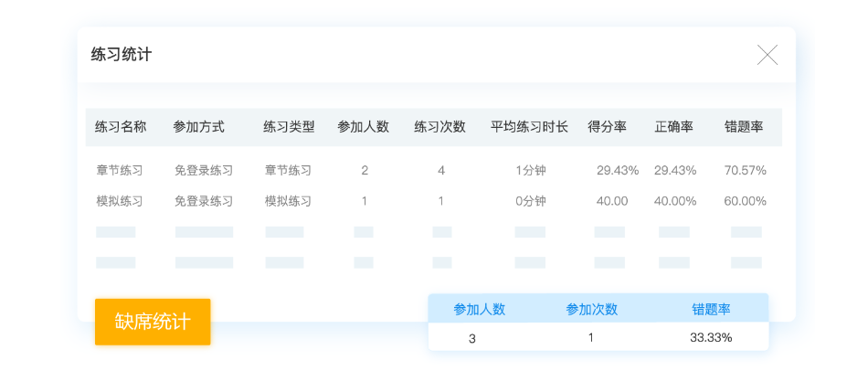Click the 错题率 header in summary card

(712, 309)
